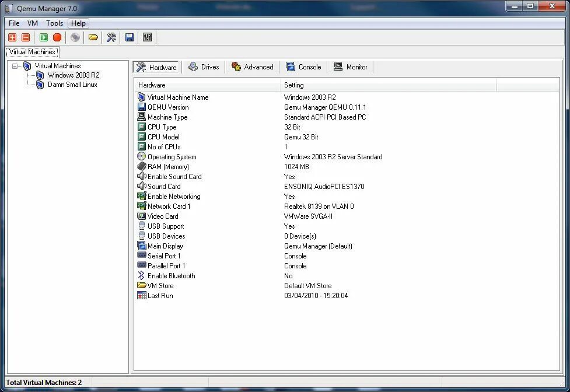Click the Default VM Store value

tap(307, 286)
